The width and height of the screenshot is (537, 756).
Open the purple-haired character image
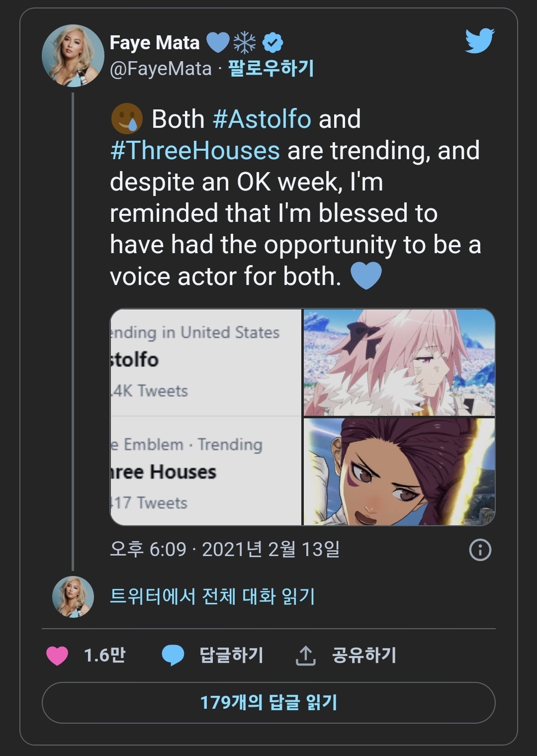399,472
